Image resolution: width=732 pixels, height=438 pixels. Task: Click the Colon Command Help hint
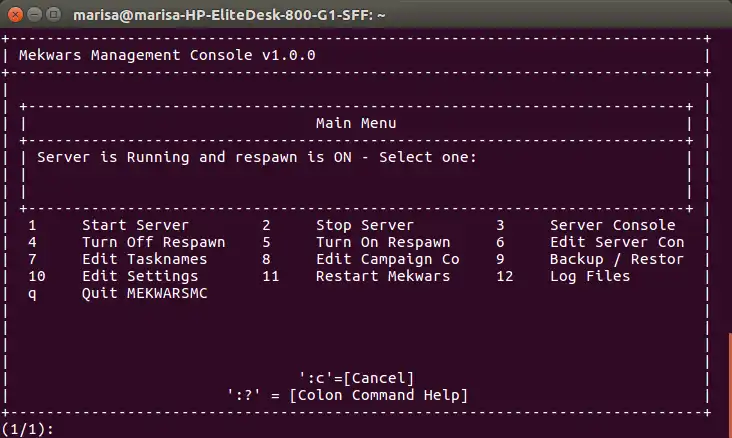coord(347,394)
